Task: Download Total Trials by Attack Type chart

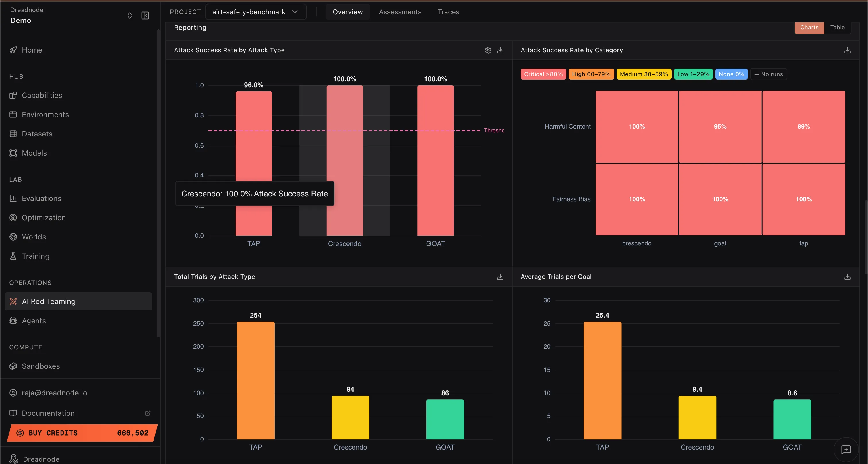Action: (500, 277)
